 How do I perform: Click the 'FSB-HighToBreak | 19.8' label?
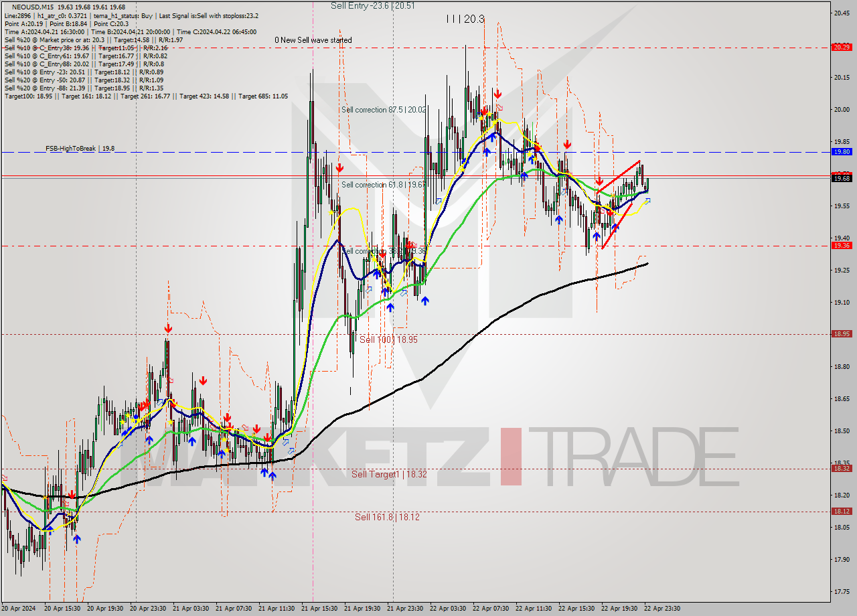click(80, 148)
